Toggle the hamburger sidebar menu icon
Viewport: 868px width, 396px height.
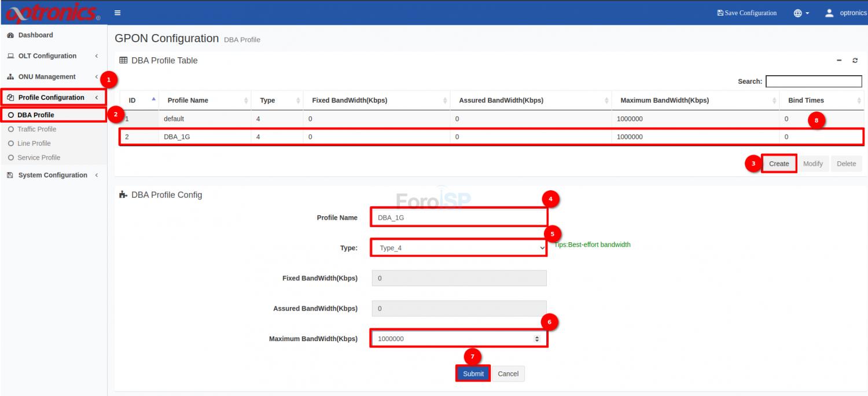pos(117,13)
